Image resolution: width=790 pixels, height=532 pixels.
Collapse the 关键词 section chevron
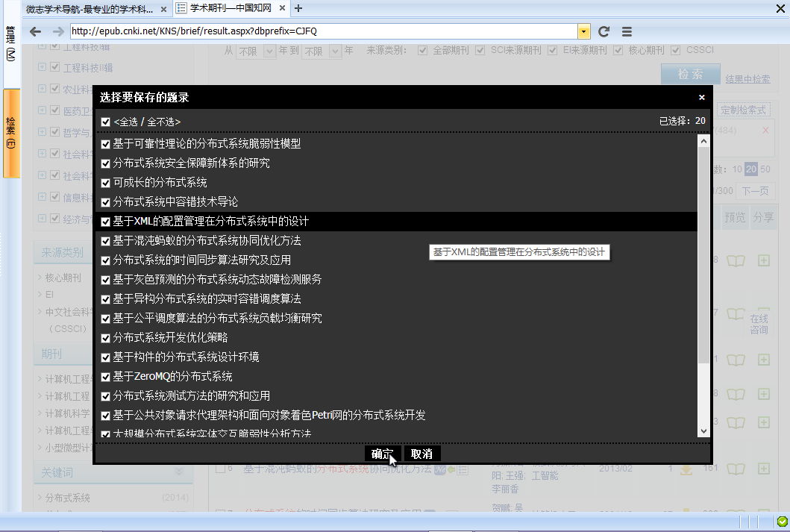178,472
